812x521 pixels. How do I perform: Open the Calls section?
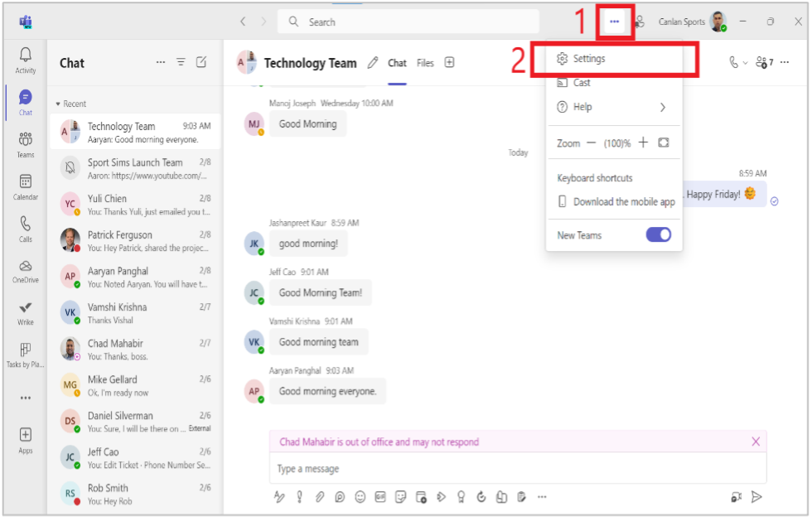click(x=26, y=229)
